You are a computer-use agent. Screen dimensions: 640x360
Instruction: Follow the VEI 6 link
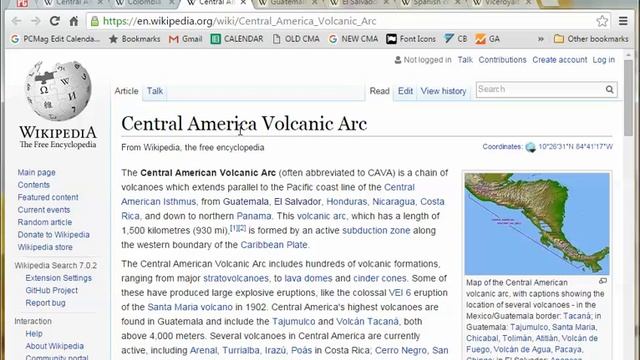400,293
